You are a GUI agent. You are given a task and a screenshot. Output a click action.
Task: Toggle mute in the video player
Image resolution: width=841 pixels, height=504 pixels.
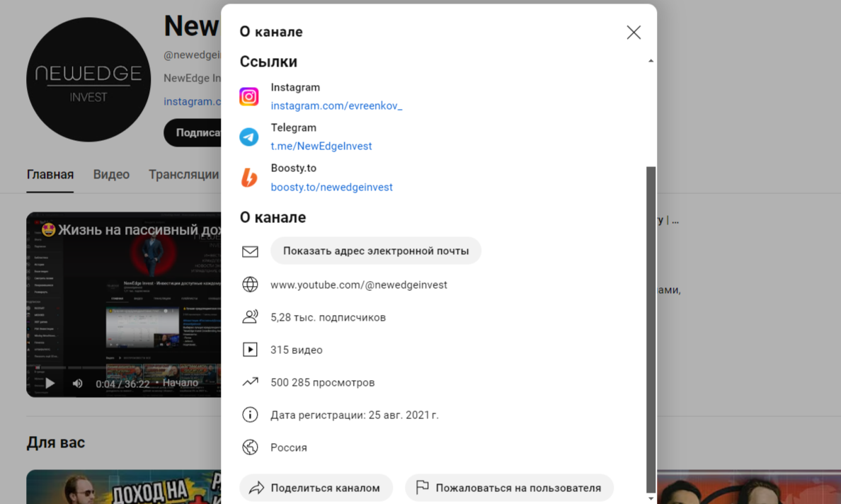(x=76, y=382)
